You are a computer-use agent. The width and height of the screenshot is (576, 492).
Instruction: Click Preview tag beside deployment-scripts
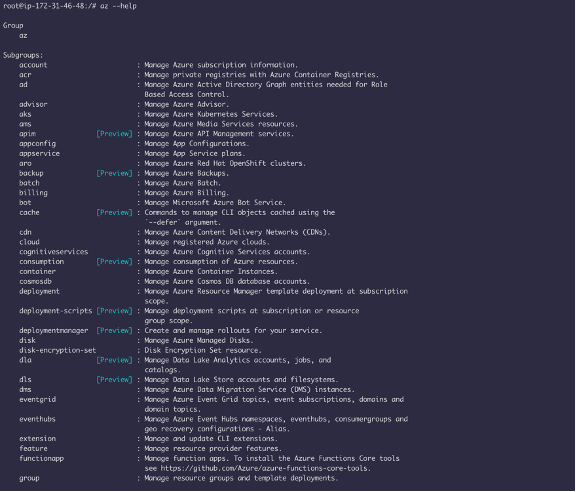point(114,311)
